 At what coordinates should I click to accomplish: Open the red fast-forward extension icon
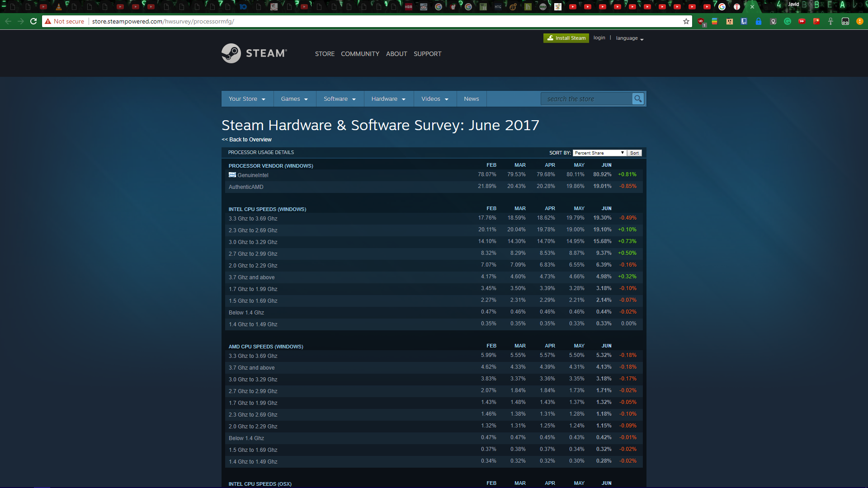pyautogui.click(x=802, y=21)
